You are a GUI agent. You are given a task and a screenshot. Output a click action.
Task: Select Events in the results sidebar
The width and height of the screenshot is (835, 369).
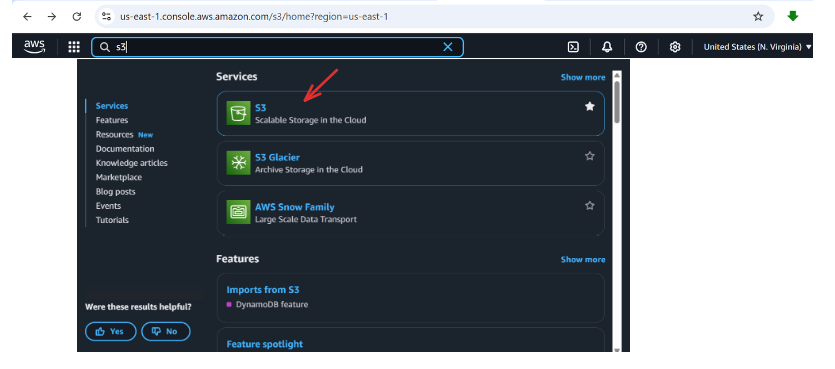tap(109, 206)
